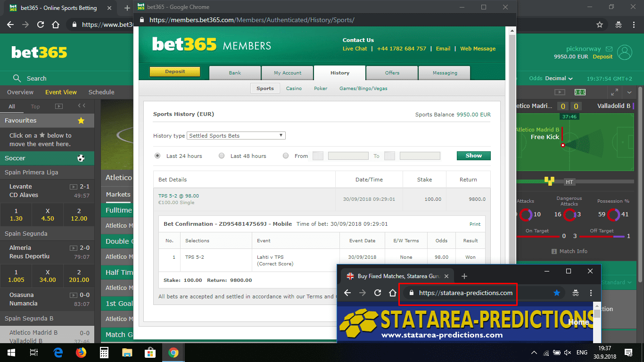The width and height of the screenshot is (644, 362).
Task: Open the live stream icon for Almeria match
Action: tap(73, 248)
